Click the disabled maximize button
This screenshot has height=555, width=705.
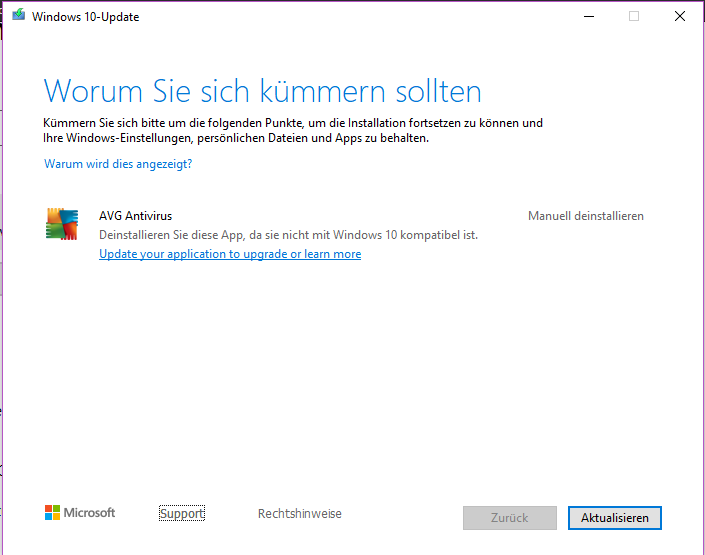coord(634,17)
